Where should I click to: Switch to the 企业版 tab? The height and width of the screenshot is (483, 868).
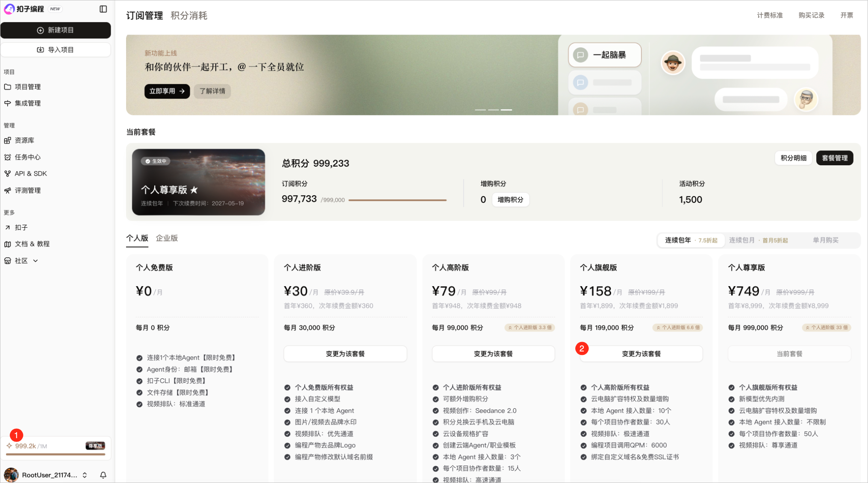tap(167, 238)
